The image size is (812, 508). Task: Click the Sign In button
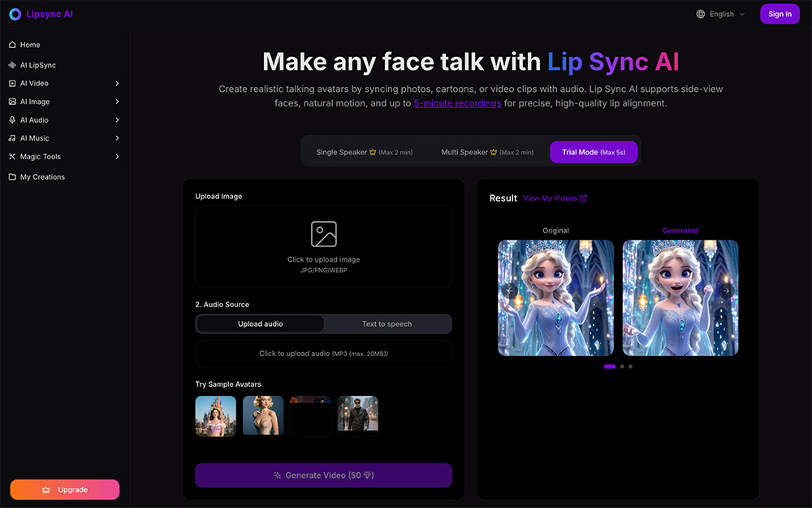coord(780,14)
